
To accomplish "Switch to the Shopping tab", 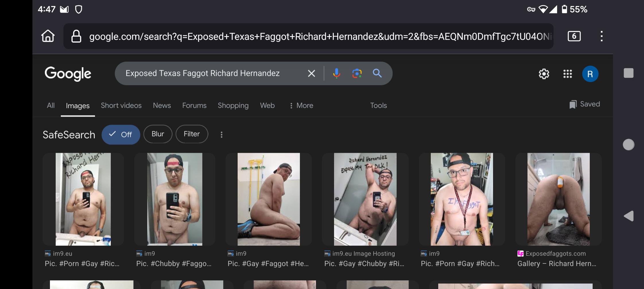I will coord(233,106).
